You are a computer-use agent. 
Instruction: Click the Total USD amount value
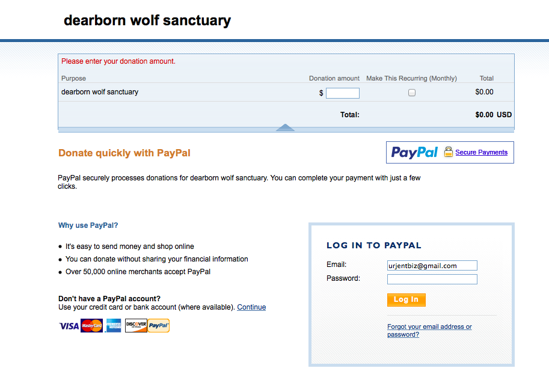[493, 115]
